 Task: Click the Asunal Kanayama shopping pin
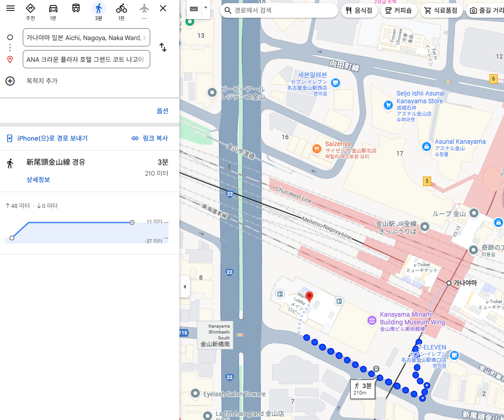426,147
